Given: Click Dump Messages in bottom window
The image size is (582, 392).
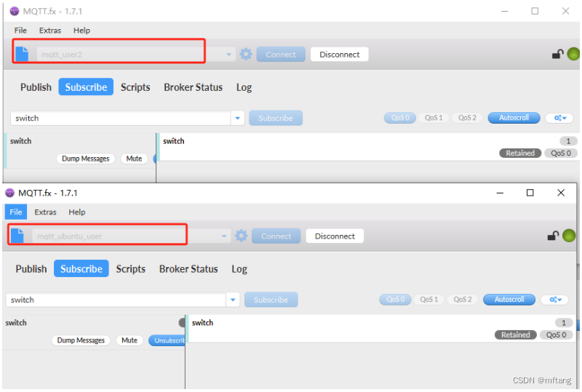Looking at the screenshot, I should (81, 340).
